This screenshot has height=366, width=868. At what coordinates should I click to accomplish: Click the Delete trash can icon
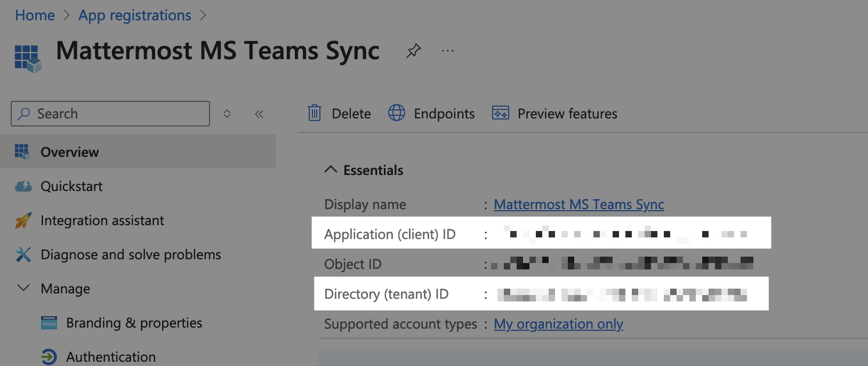[315, 113]
